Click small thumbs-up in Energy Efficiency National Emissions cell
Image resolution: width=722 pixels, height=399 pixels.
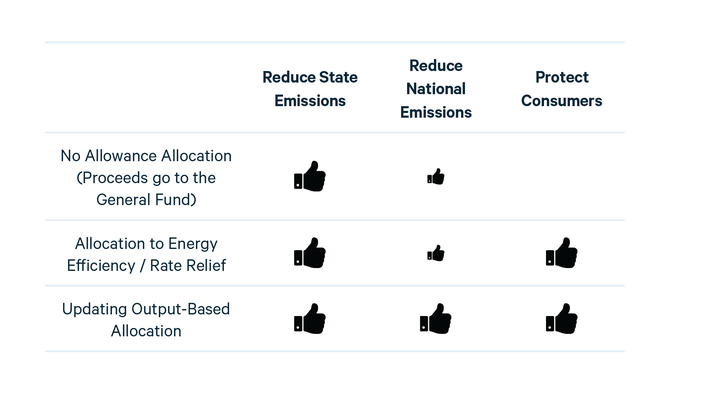pyautogui.click(x=436, y=253)
